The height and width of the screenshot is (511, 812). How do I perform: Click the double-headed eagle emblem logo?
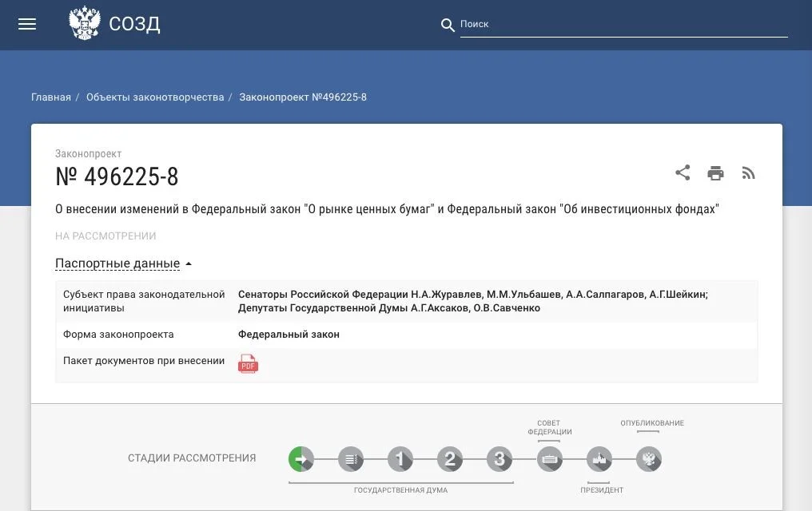tap(85, 23)
